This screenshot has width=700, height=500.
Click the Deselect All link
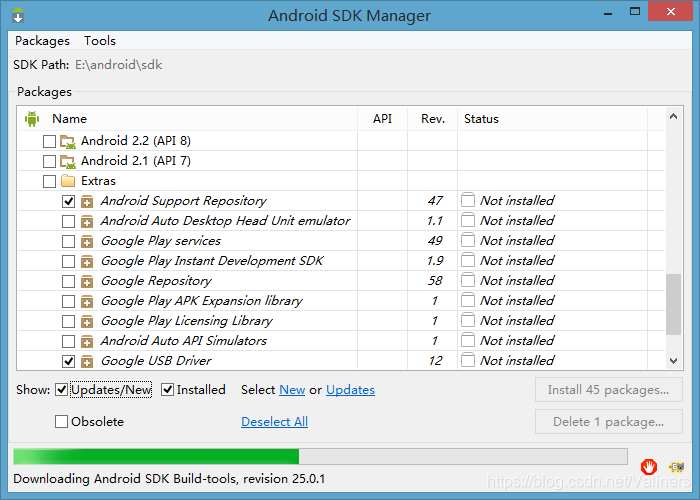[275, 421]
